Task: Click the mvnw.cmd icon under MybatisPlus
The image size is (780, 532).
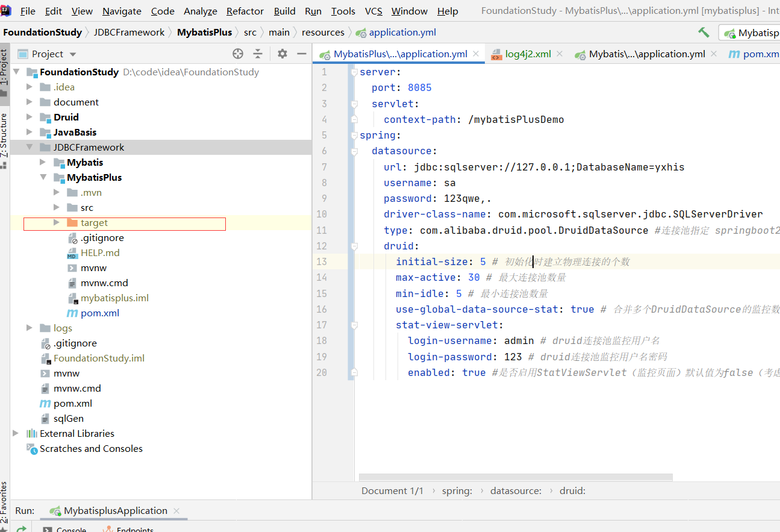Action: [72, 283]
